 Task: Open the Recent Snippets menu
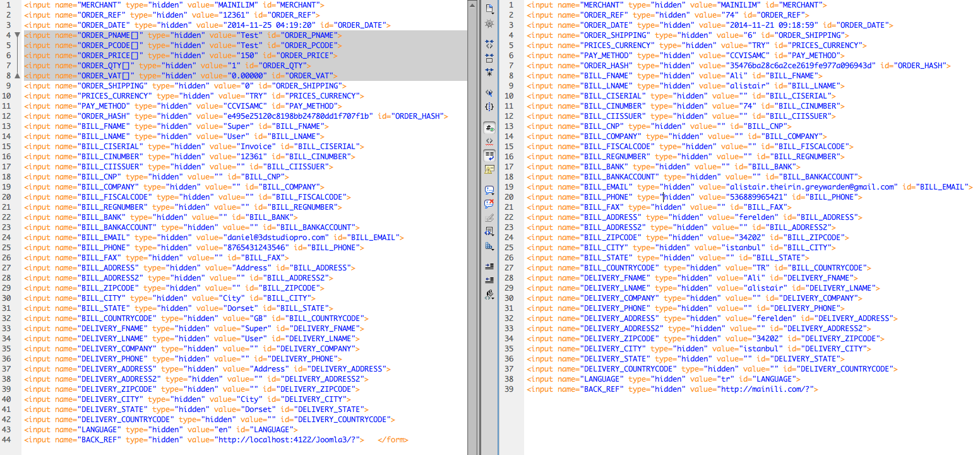coord(489,231)
